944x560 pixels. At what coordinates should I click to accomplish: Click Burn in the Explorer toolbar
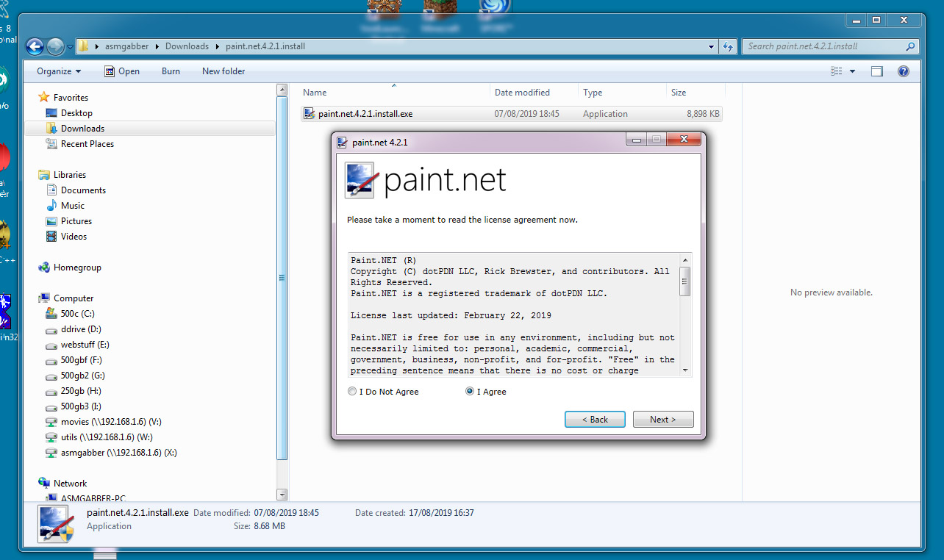click(x=171, y=71)
